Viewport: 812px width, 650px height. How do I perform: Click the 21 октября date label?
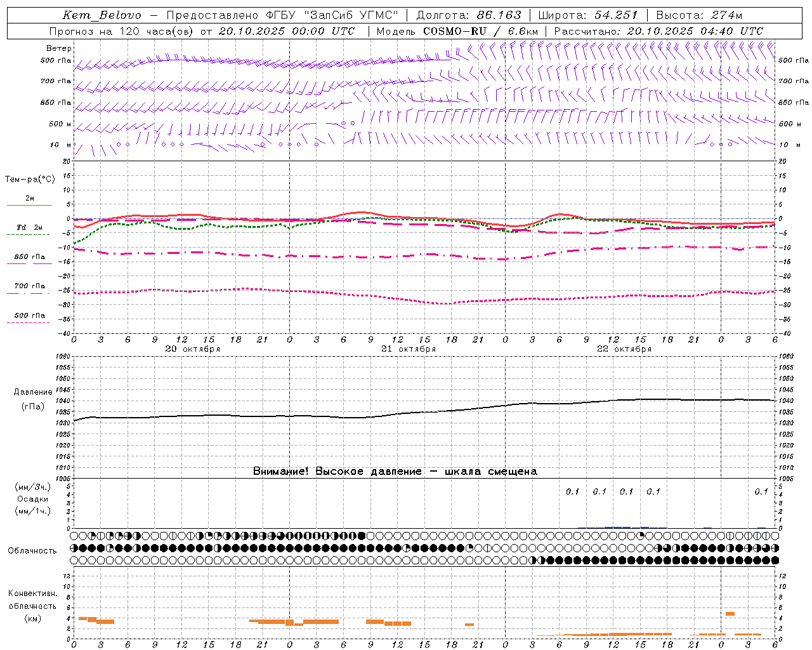coord(409,349)
